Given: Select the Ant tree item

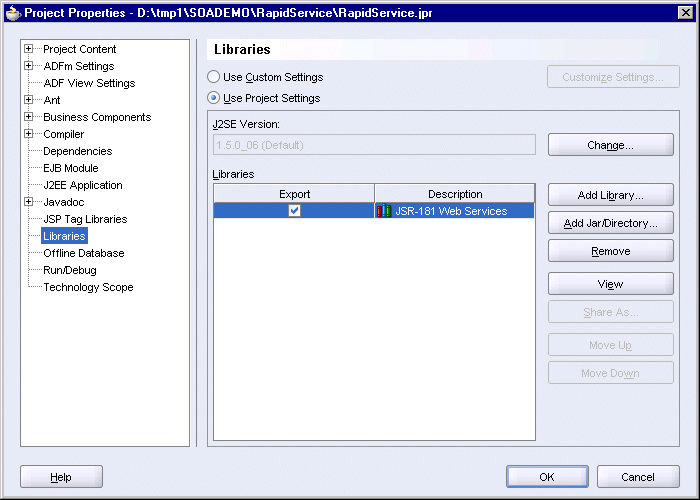Looking at the screenshot, I should pyautogui.click(x=52, y=100).
